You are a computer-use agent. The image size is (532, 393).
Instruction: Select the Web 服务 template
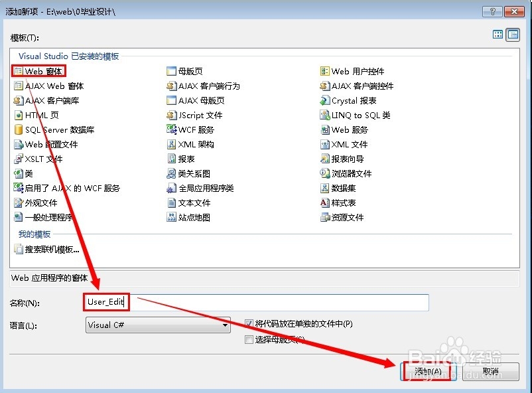pyautogui.click(x=344, y=129)
